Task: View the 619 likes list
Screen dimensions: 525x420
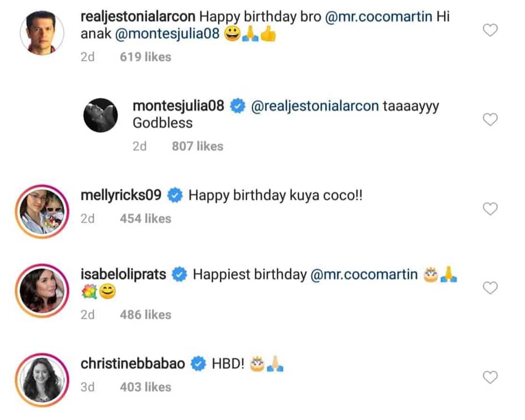Action: (x=145, y=57)
